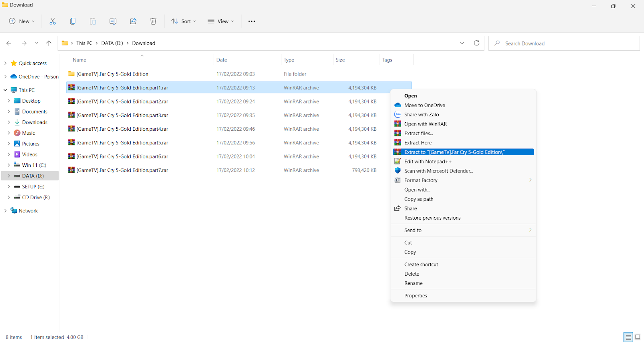Select CD Drive (F:) in sidebar
The width and height of the screenshot is (644, 342).
(x=36, y=197)
